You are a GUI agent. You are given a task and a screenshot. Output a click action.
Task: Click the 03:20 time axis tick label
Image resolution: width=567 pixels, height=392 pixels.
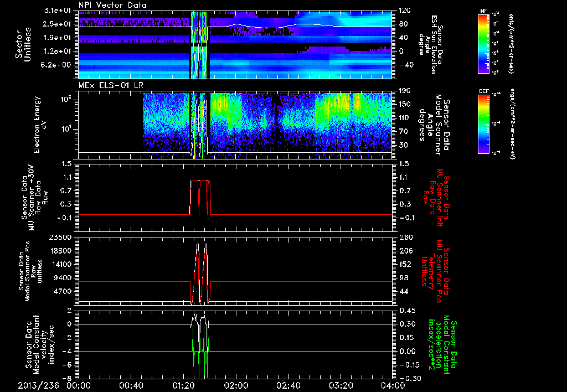[x=340, y=385]
